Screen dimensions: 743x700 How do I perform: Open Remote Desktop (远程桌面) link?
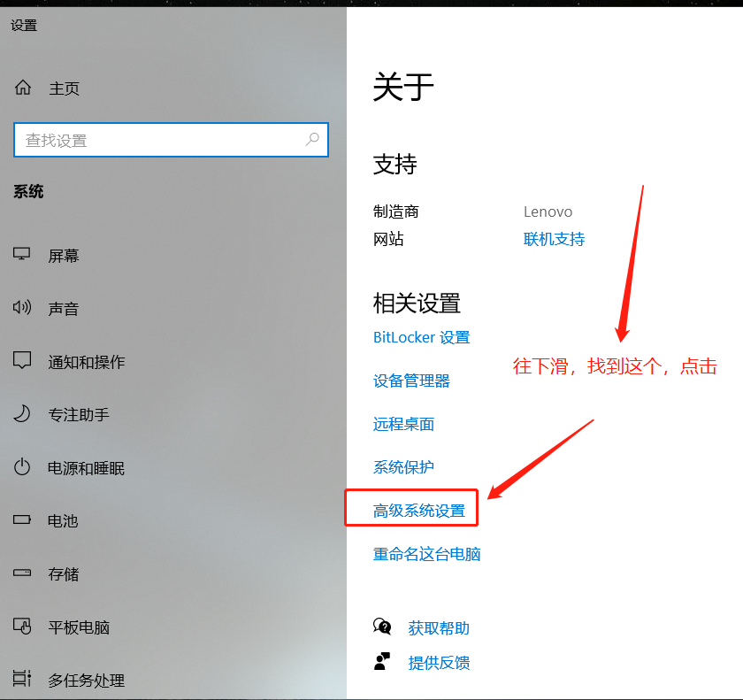(403, 424)
